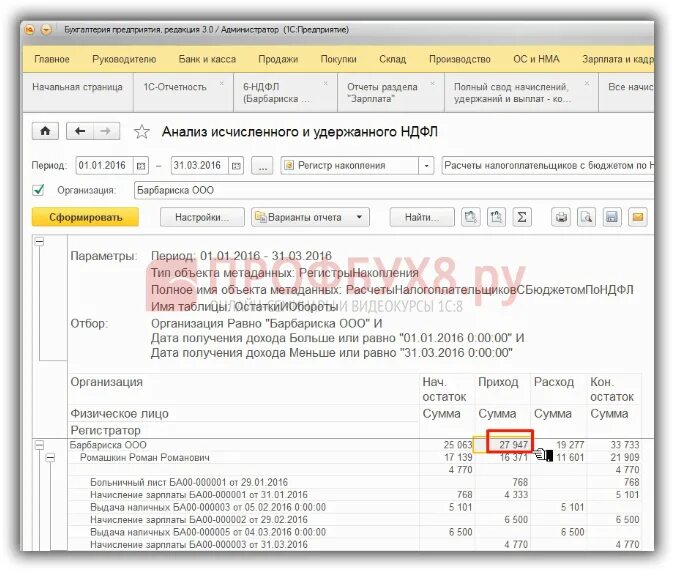Add the report to favorites with the star

141,132
